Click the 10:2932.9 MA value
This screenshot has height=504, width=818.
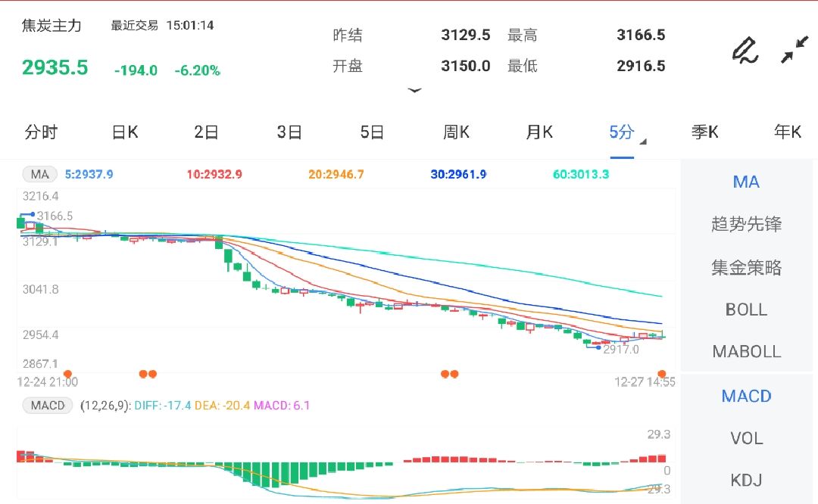(x=214, y=174)
